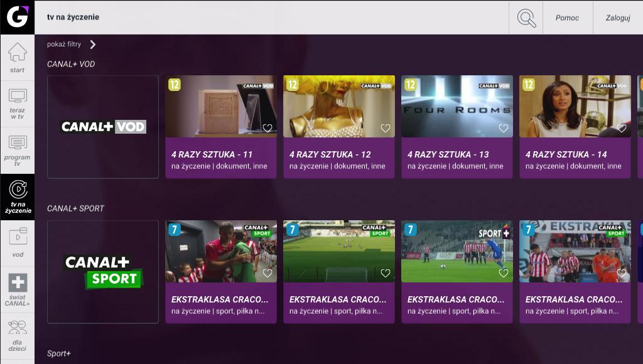This screenshot has height=364, width=643.
Task: Expand the 'pokaż filtry' chevron
Action: tap(93, 45)
